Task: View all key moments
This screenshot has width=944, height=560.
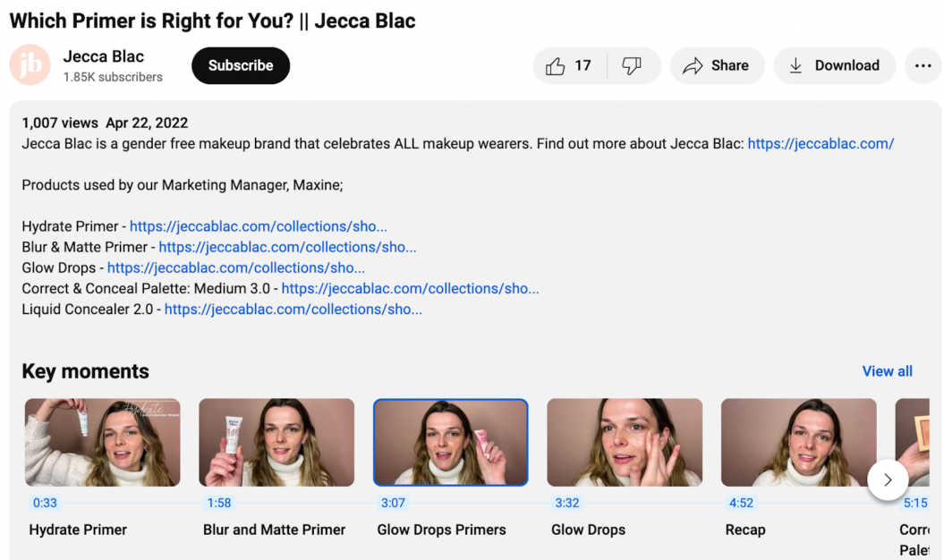Action: click(x=887, y=371)
